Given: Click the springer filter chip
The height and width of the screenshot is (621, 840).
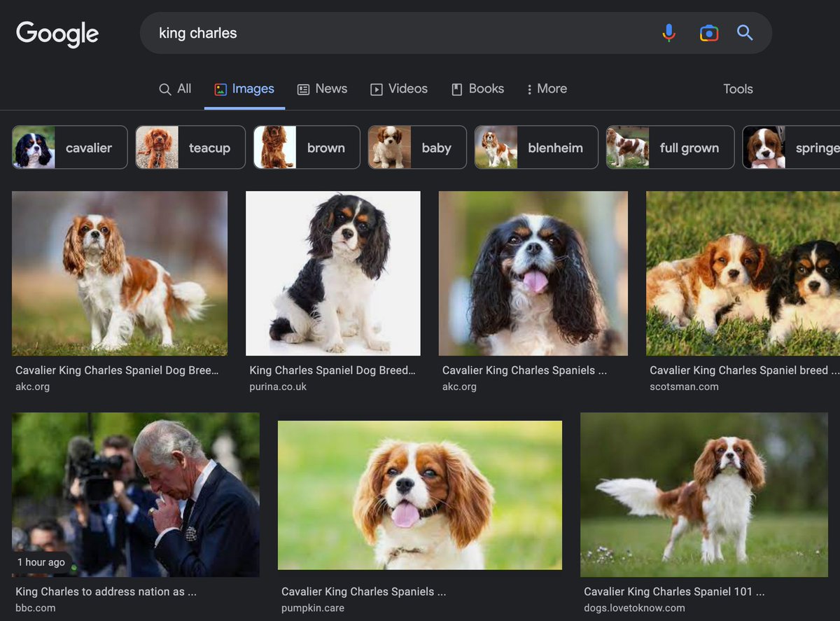Looking at the screenshot, I should click(x=791, y=147).
